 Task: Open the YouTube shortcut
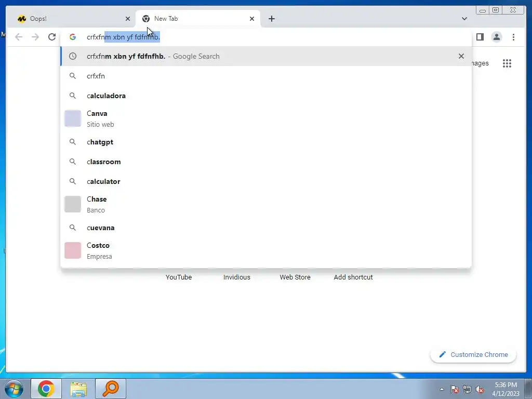click(179, 277)
